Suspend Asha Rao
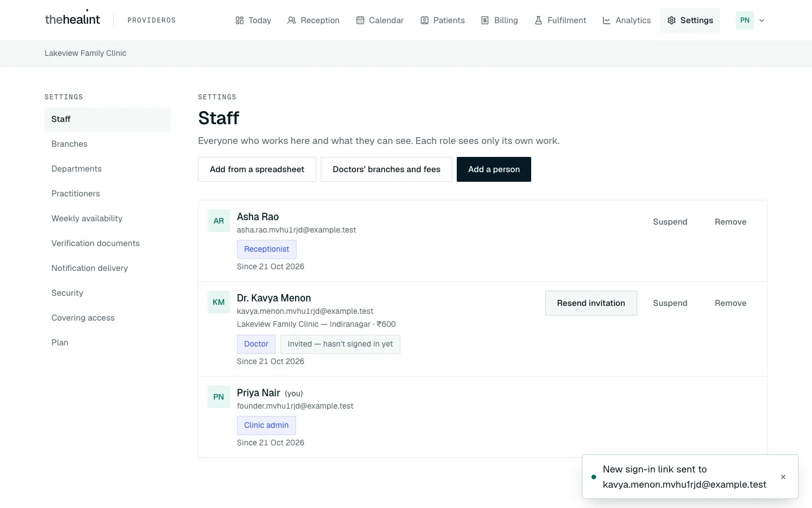The image size is (812, 508). click(670, 222)
